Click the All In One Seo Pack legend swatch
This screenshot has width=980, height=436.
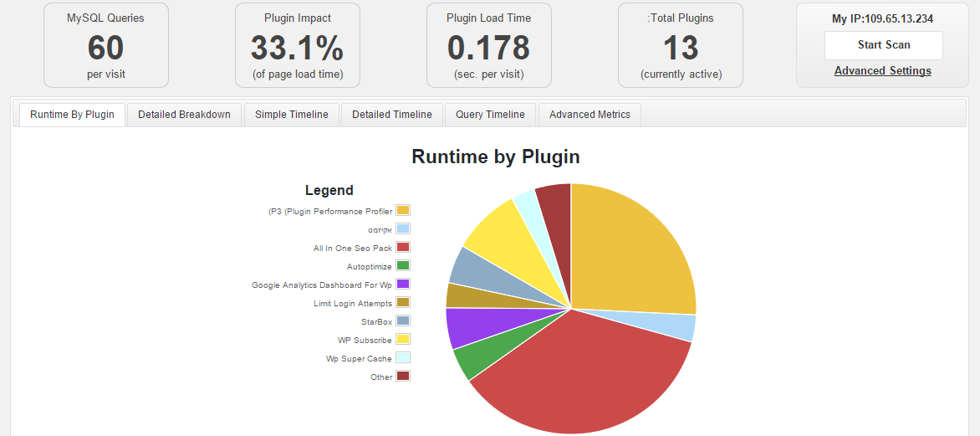click(403, 248)
